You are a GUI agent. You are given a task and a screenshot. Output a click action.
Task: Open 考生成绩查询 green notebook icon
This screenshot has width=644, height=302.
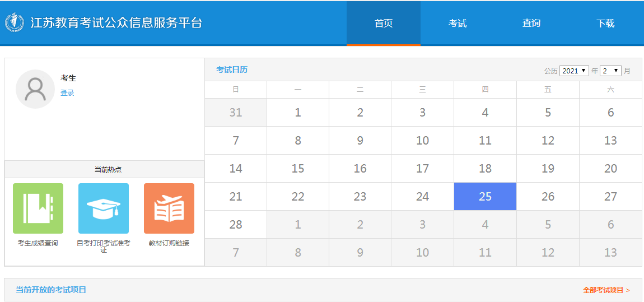pyautogui.click(x=38, y=208)
